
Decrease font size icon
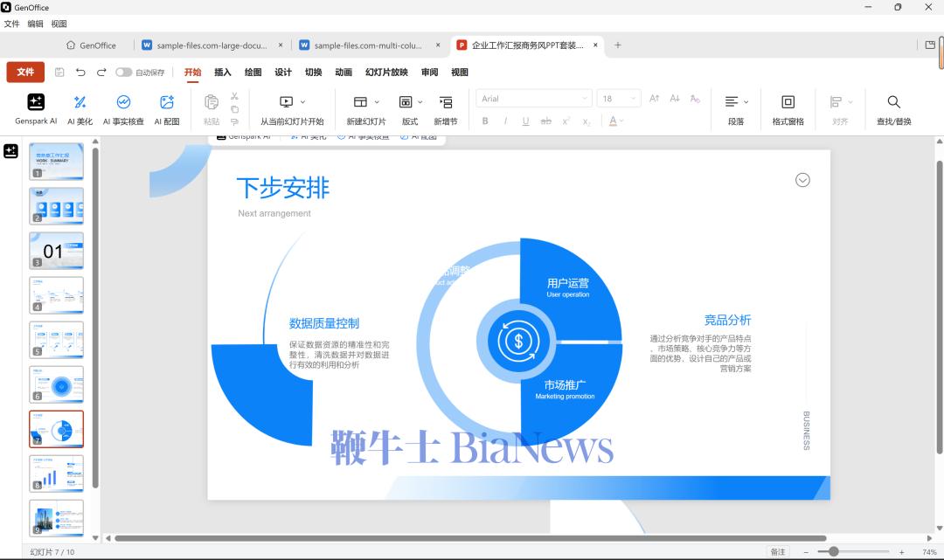tap(675, 98)
